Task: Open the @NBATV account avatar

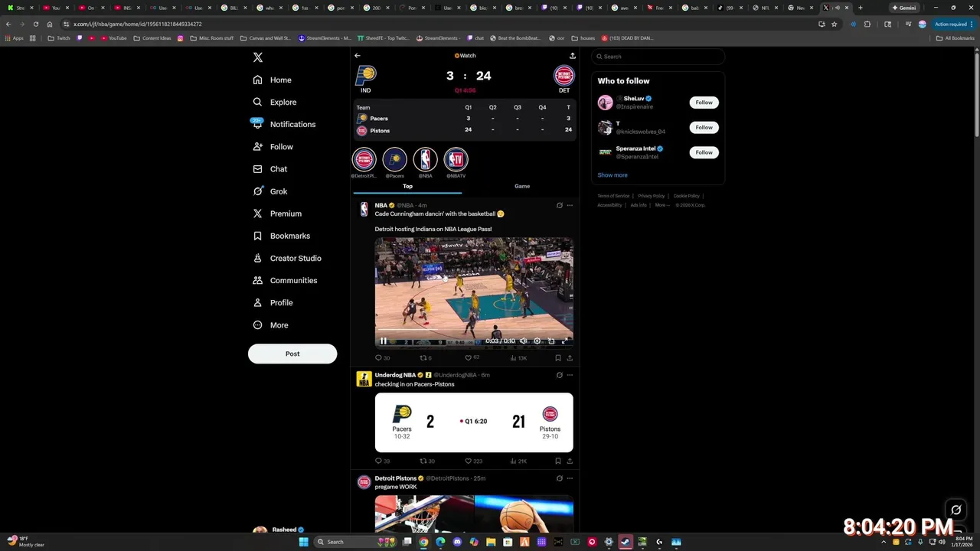Action: (x=456, y=159)
